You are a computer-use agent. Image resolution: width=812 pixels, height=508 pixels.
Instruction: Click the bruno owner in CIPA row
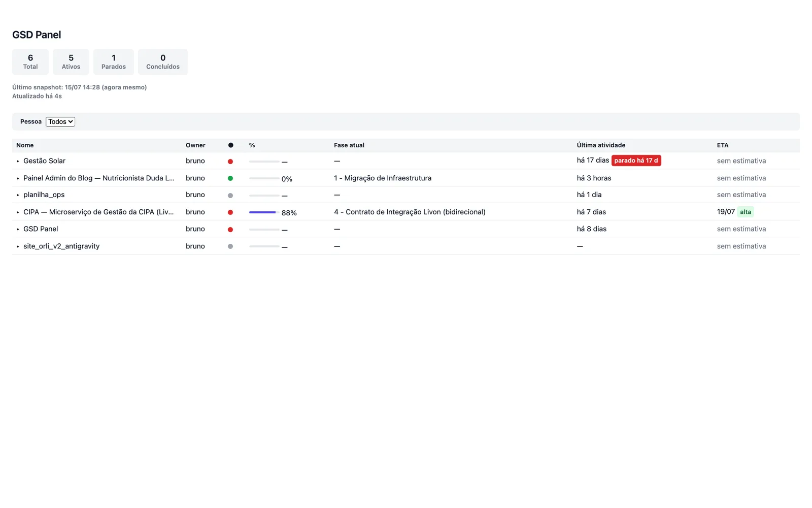click(195, 212)
